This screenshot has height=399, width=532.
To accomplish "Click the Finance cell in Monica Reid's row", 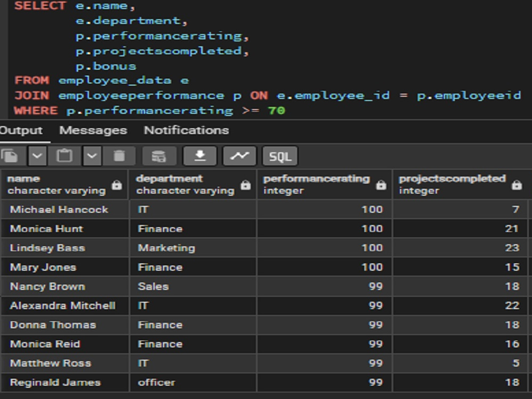I will pos(193,344).
